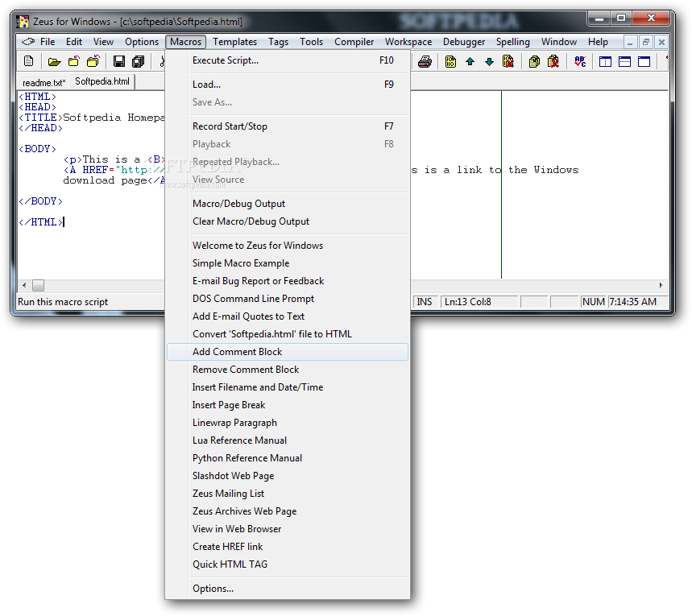Click the Zeus logo icon beside File menu

click(x=28, y=42)
